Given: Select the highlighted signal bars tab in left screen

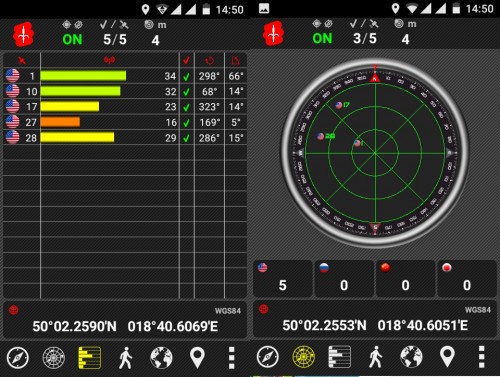Looking at the screenshot, I should [90, 358].
